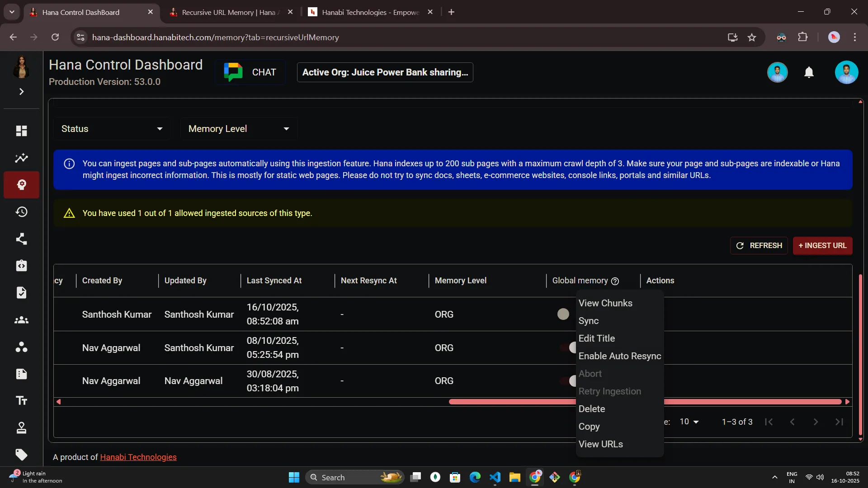Open the team members icon in sidebar

pyautogui.click(x=21, y=320)
